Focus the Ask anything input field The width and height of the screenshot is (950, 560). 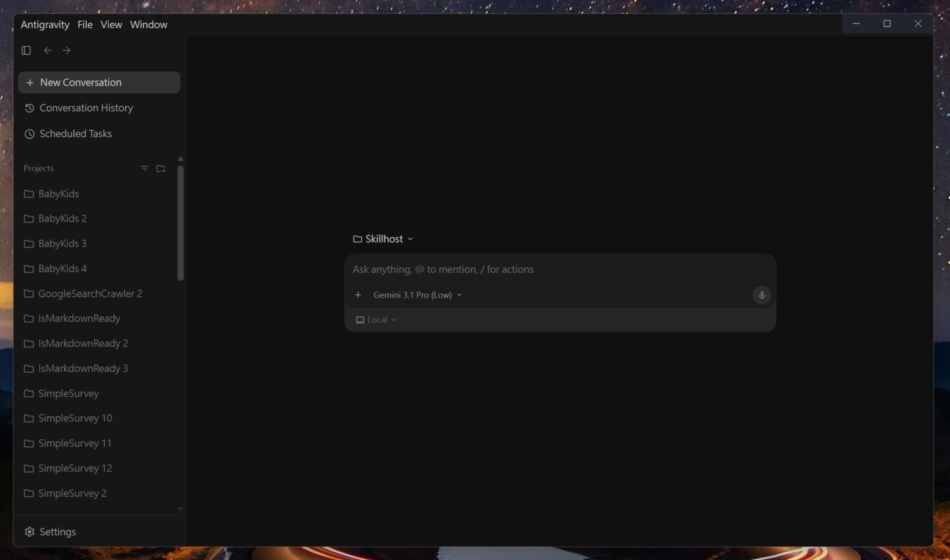(x=560, y=270)
